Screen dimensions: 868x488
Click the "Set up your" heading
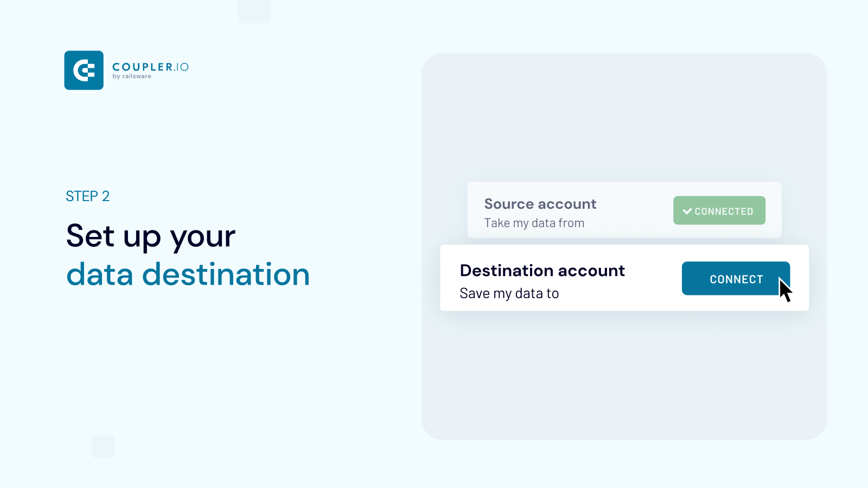(151, 236)
